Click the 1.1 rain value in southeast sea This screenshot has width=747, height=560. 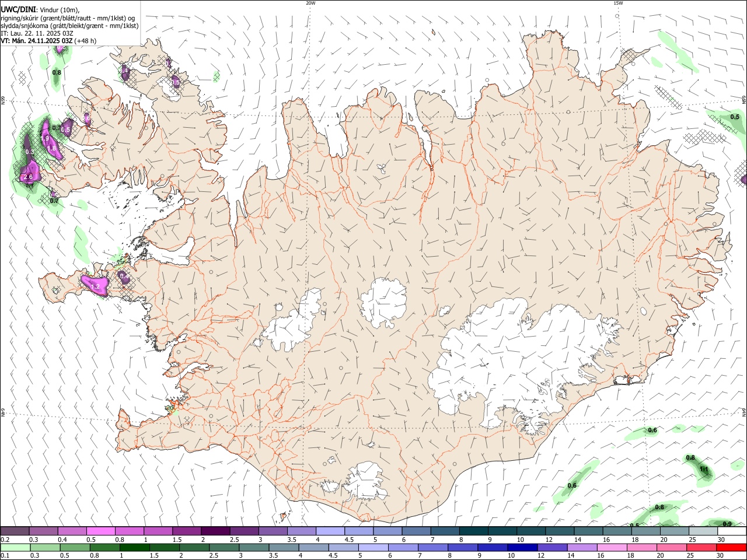(x=704, y=469)
